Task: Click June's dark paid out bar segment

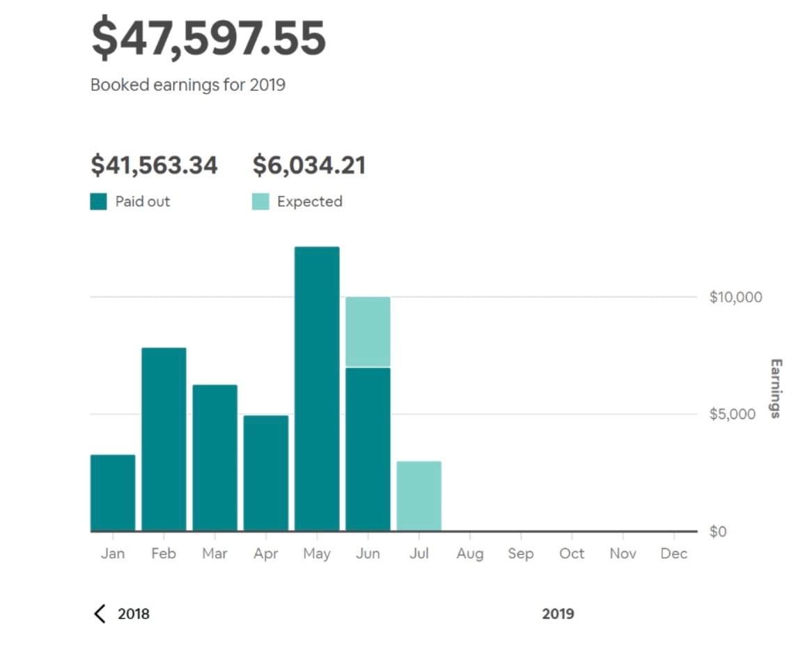Action: click(368, 449)
